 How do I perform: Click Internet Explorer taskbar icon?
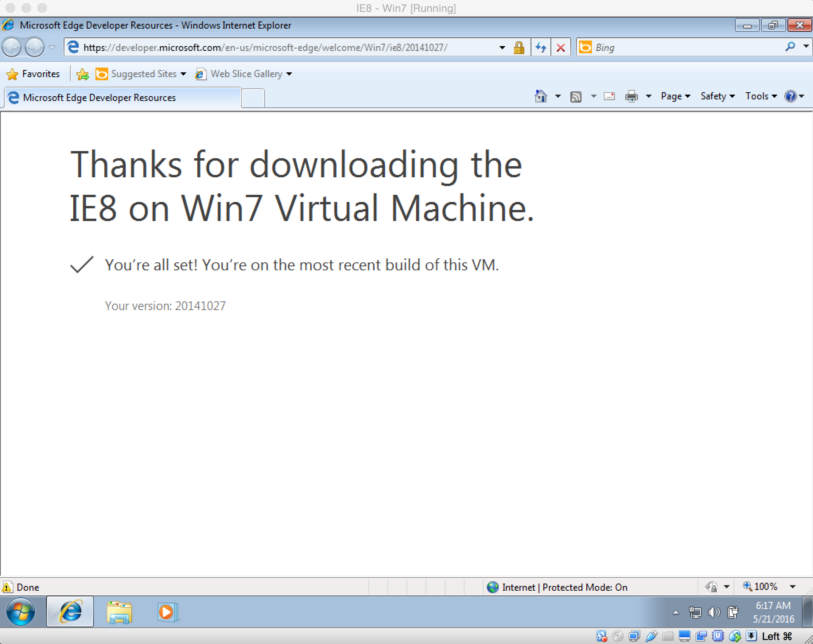pyautogui.click(x=70, y=612)
